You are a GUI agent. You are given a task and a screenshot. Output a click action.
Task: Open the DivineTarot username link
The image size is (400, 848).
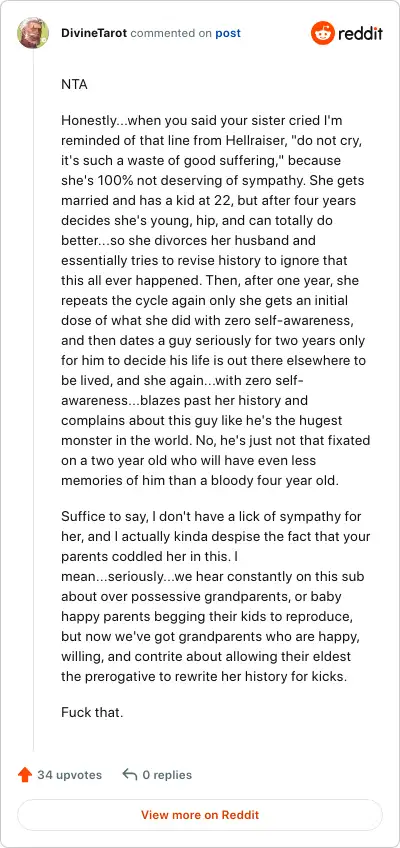point(94,34)
